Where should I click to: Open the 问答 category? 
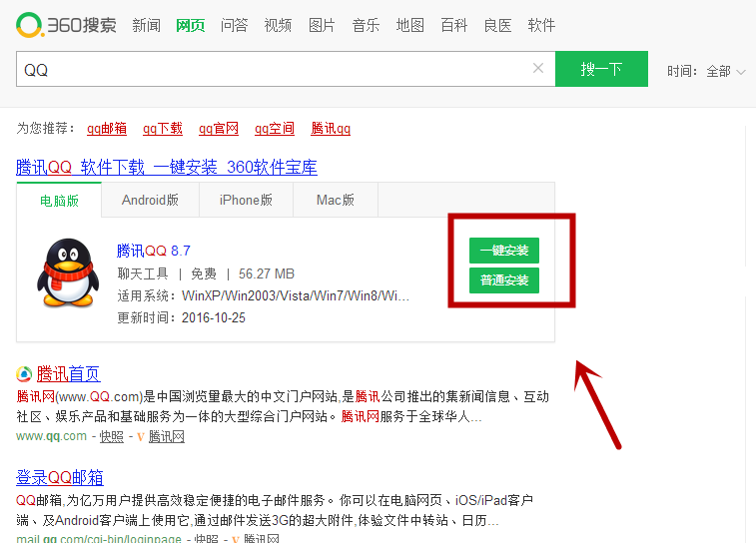[x=235, y=25]
